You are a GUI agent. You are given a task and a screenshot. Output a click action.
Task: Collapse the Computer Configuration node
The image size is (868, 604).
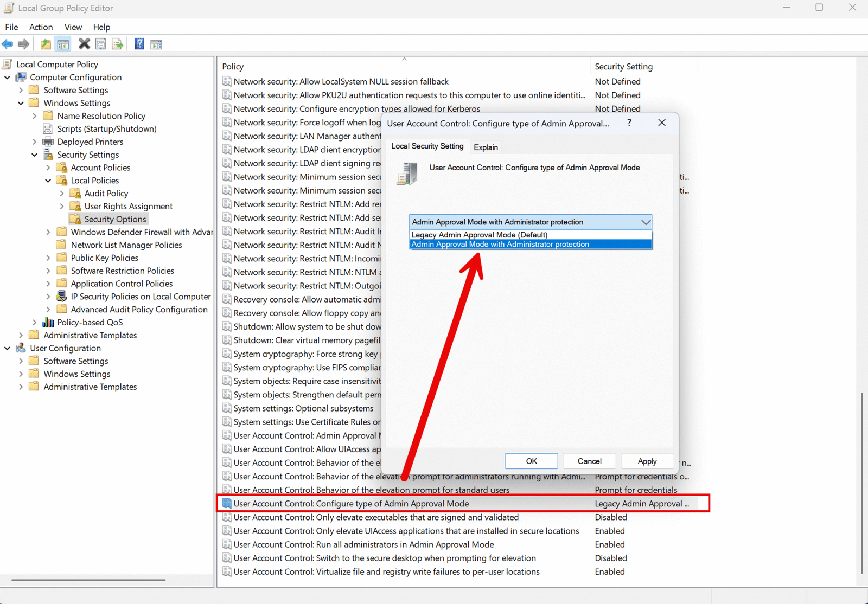pos(7,77)
